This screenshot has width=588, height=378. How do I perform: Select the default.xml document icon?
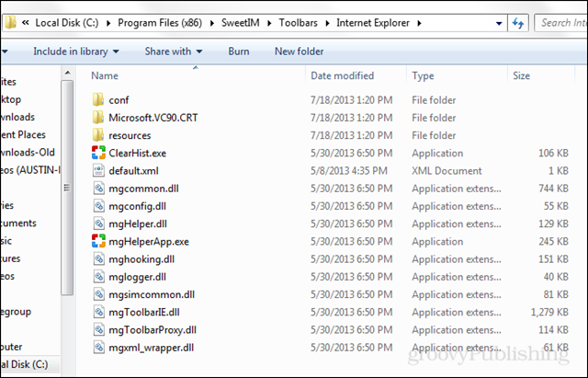98,170
